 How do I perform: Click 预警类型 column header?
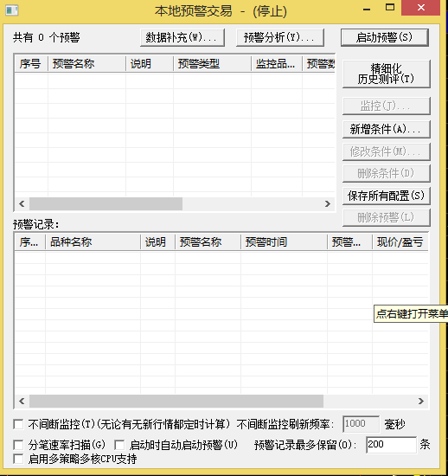tap(212, 64)
